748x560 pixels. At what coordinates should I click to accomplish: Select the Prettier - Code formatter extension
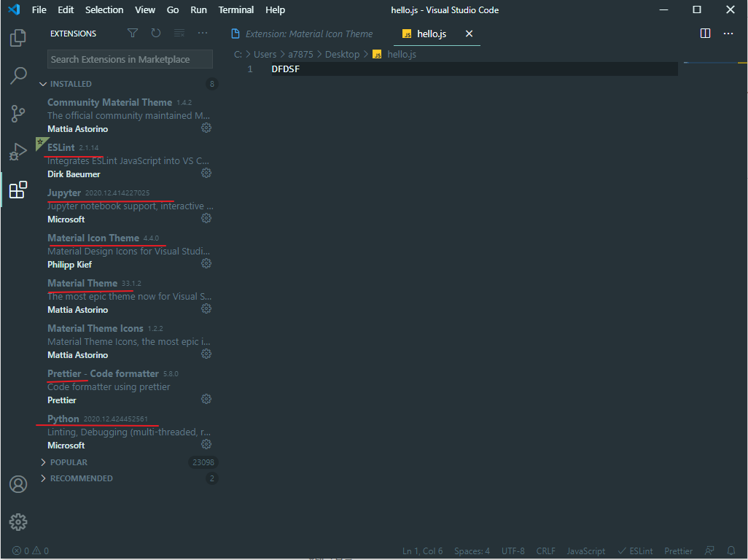pyautogui.click(x=128, y=387)
